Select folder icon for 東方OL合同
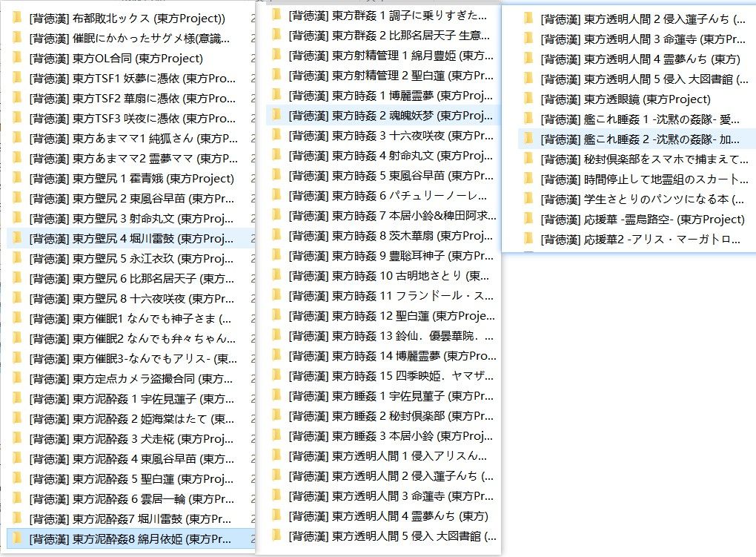Screen dimensions: 756x557 pos(17,58)
